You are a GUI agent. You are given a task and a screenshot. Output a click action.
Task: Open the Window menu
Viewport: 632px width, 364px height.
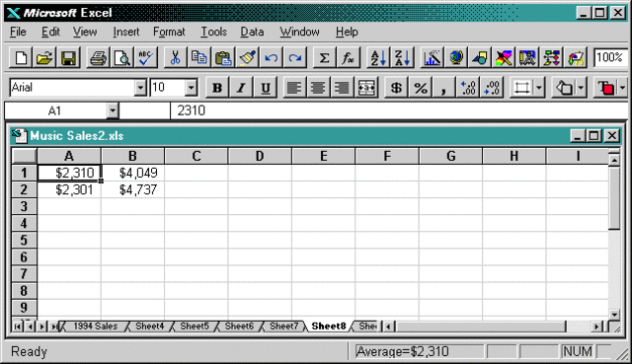[299, 32]
